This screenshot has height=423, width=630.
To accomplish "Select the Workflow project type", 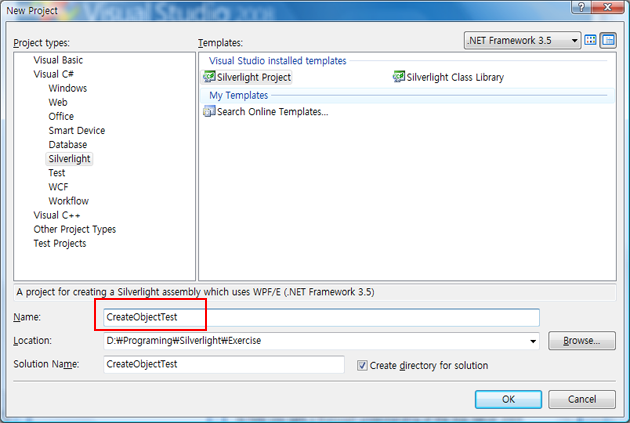I will [x=68, y=201].
